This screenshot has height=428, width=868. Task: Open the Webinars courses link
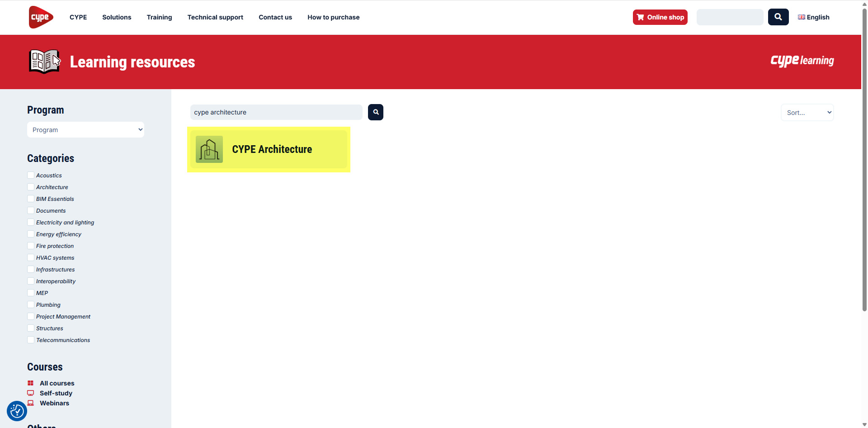54,403
